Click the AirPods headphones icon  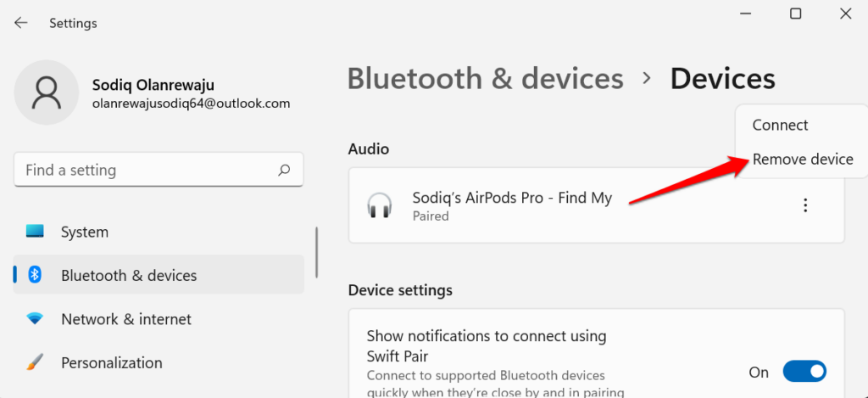click(379, 206)
